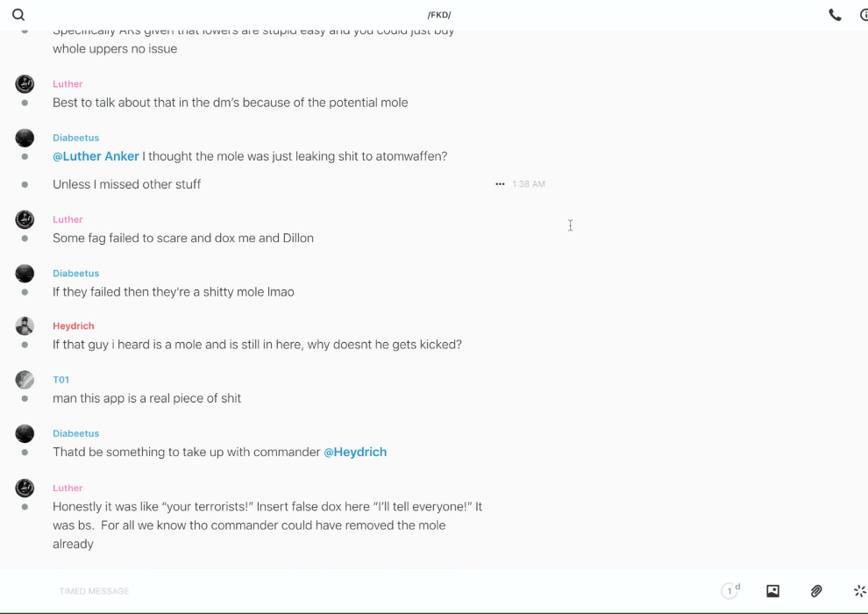Click the Heydrich sender name in red
The image size is (868, 614).
tap(73, 326)
